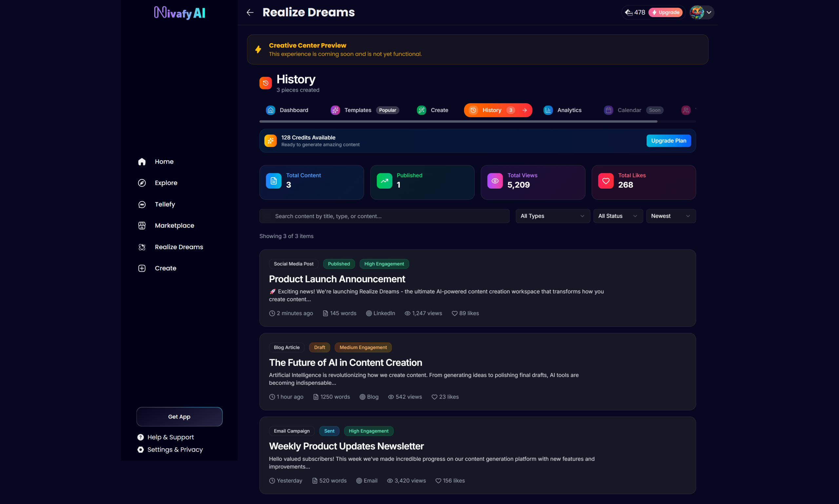Click the back arrow next to Realize Dreams

point(250,12)
